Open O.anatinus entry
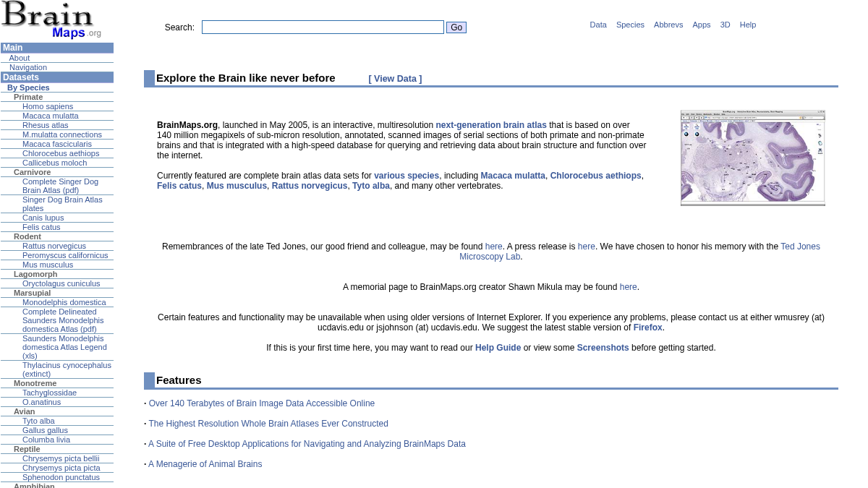 (41, 402)
